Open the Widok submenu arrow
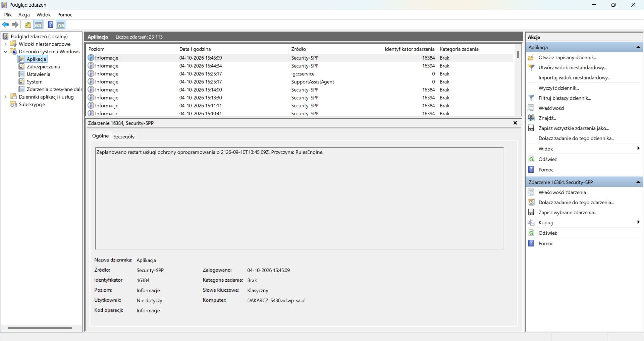This screenshot has height=341, width=644. (x=638, y=149)
